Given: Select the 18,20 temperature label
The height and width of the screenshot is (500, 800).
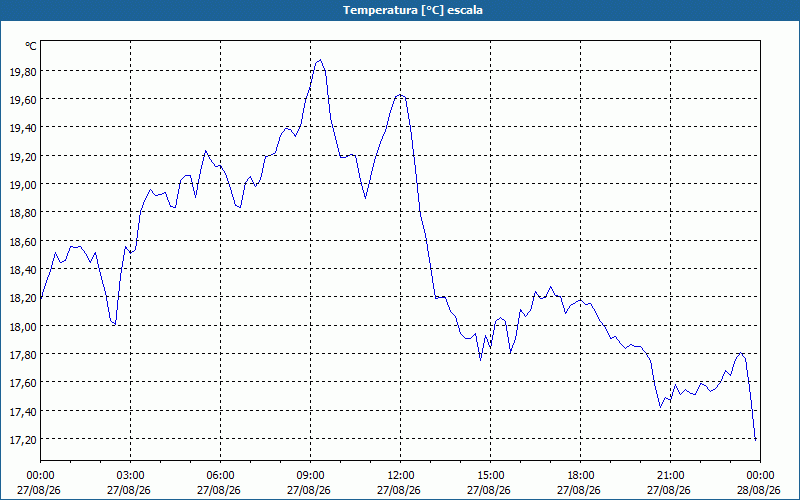Looking at the screenshot, I should tap(23, 297).
